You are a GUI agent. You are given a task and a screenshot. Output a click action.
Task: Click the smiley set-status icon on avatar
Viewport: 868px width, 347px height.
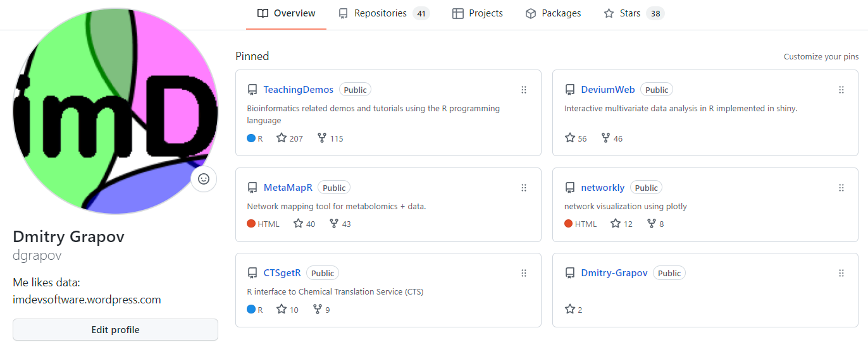204,179
